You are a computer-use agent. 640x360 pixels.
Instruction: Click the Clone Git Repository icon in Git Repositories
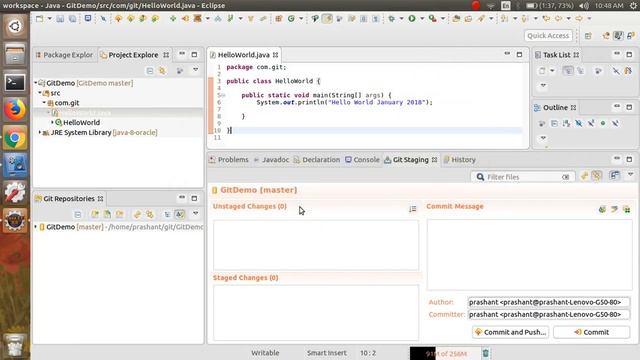[107, 214]
